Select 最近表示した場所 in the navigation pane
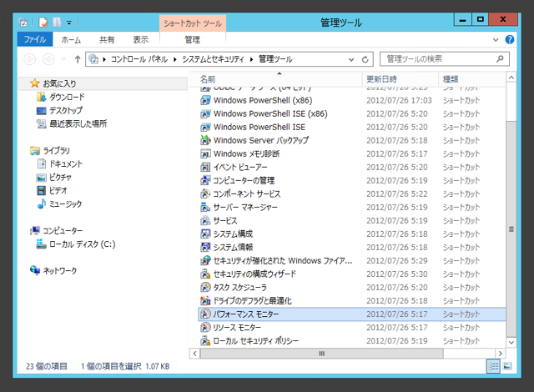Screen dimensions: 534x392 (72, 124)
